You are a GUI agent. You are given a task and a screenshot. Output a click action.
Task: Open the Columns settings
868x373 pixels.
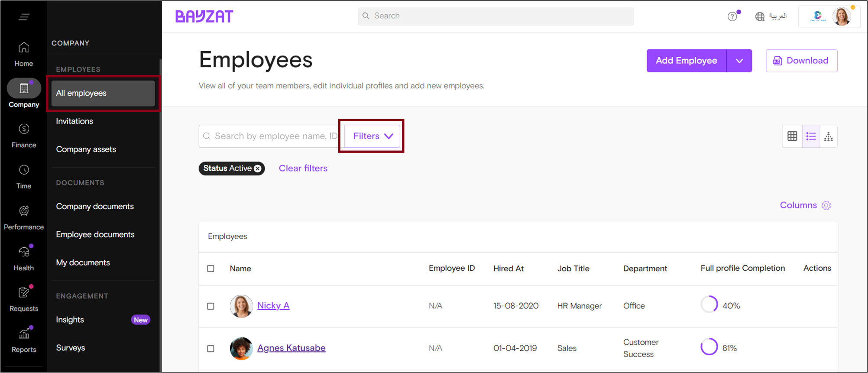(x=805, y=205)
